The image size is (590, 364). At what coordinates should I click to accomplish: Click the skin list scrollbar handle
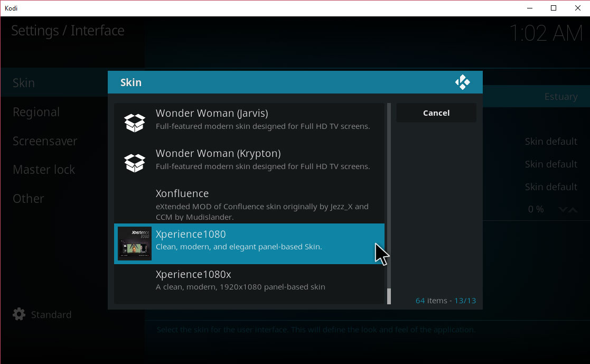(389, 296)
